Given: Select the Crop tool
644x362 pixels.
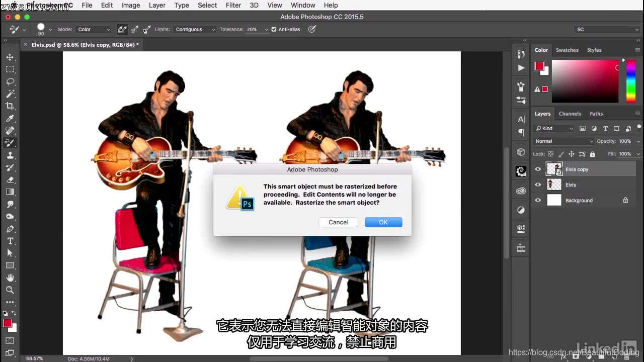Looking at the screenshot, I should (10, 106).
